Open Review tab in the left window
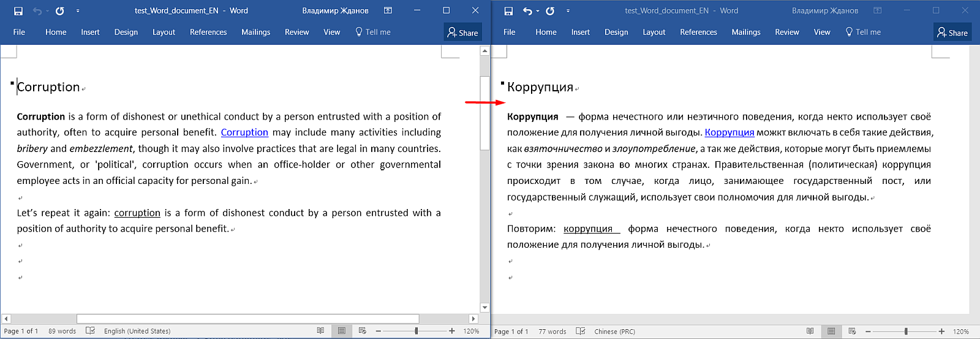Screen dimensions: 980x339 296,32
